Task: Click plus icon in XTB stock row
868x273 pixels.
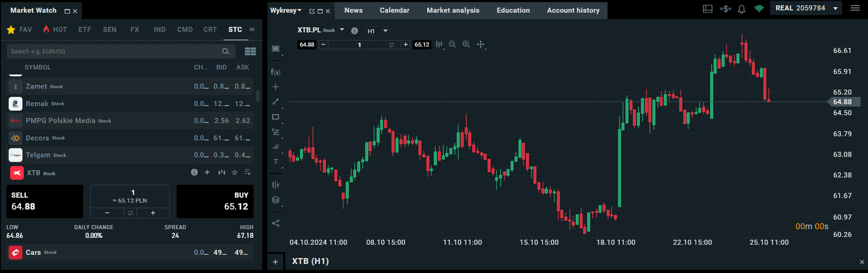Action: tap(207, 172)
